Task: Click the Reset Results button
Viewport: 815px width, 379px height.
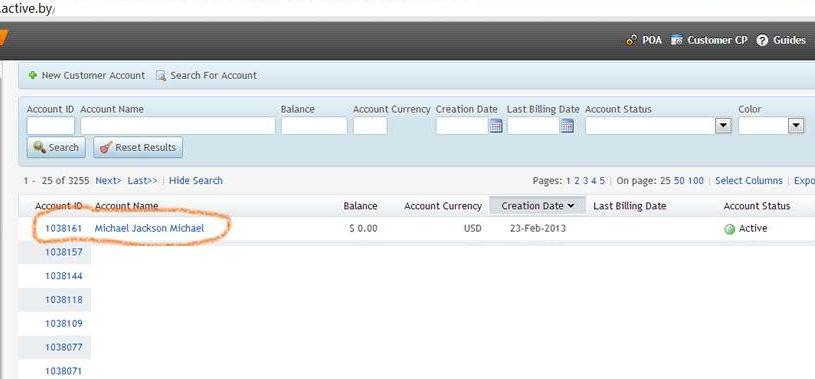Action: pyautogui.click(x=138, y=148)
